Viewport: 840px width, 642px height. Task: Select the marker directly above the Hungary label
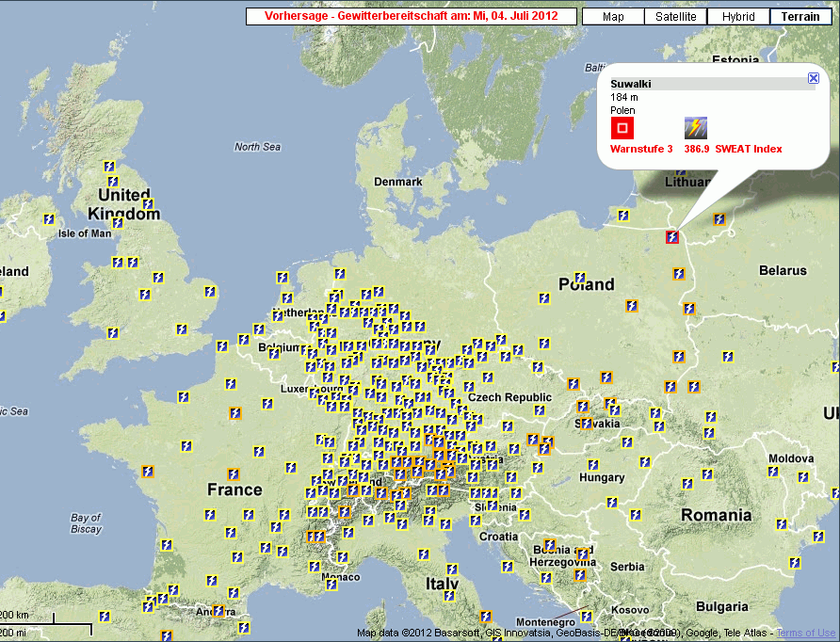(x=593, y=465)
